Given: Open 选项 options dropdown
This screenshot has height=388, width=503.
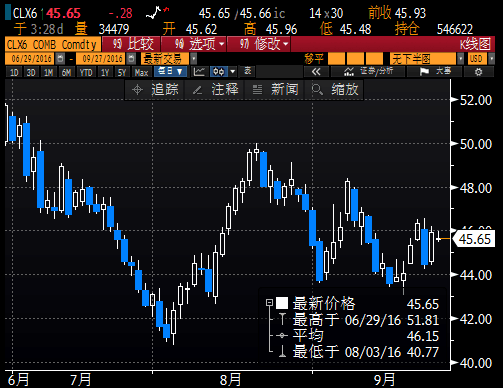Looking at the screenshot, I should (194, 44).
